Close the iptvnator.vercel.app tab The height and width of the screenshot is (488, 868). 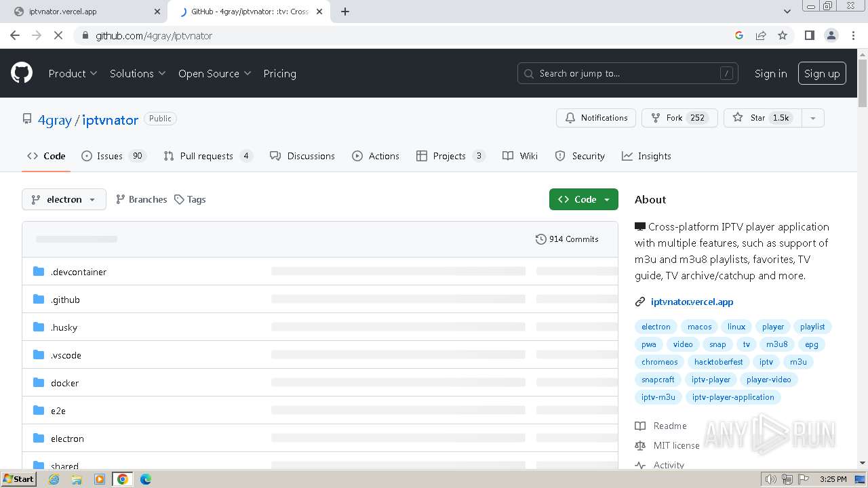(x=157, y=12)
